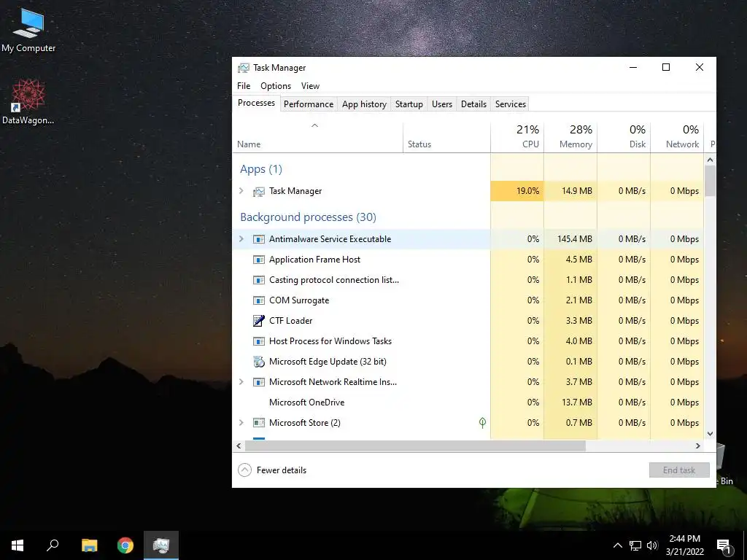Expand Microsoft Network Realtime Inspection row
Screen dimensions: 747x560
point(241,382)
